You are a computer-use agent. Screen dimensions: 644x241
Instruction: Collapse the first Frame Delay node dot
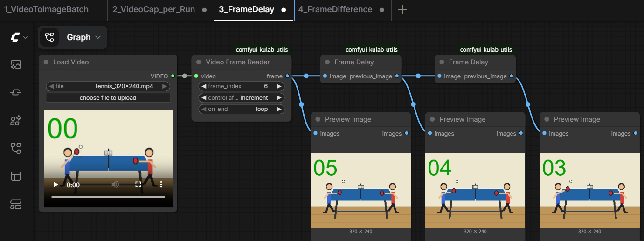pyautogui.click(x=327, y=62)
